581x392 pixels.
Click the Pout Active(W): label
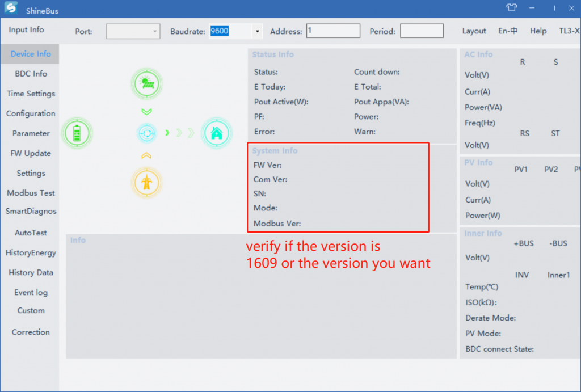point(281,102)
